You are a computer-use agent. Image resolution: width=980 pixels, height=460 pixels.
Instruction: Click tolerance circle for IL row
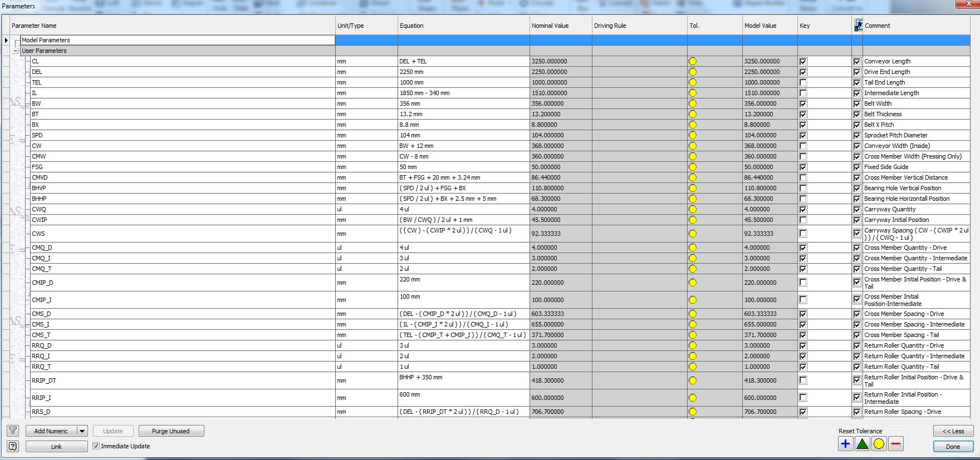pos(693,93)
